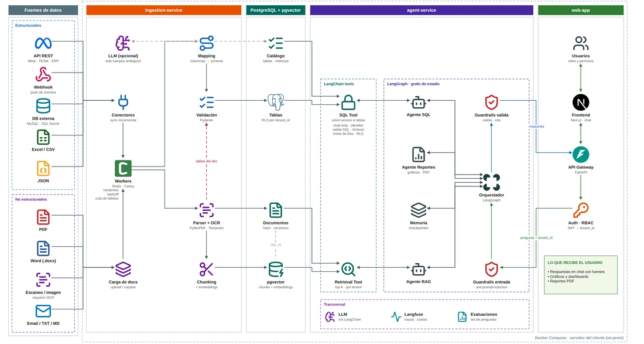Click the Validación checklist icon
This screenshot has width=644, height=344.
click(x=206, y=103)
